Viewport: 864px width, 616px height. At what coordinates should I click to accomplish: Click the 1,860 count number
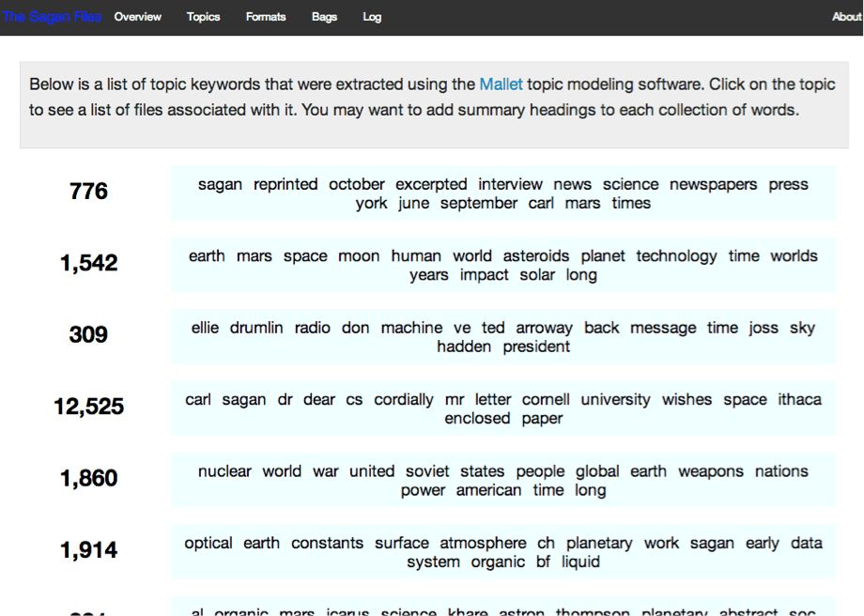click(87, 478)
